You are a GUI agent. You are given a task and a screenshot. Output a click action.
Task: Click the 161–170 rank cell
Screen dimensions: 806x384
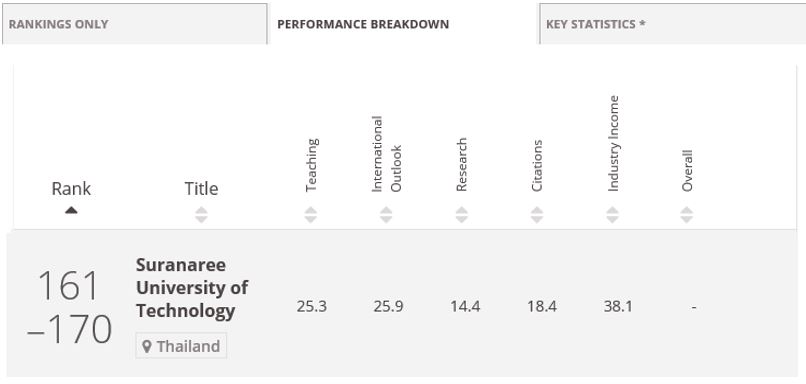point(69,307)
